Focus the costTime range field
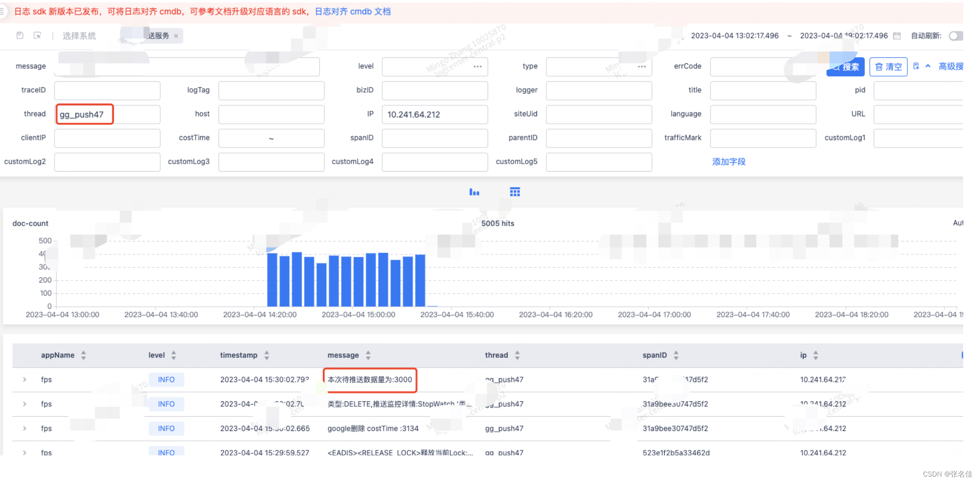This screenshot has height=482, width=980. tap(271, 138)
